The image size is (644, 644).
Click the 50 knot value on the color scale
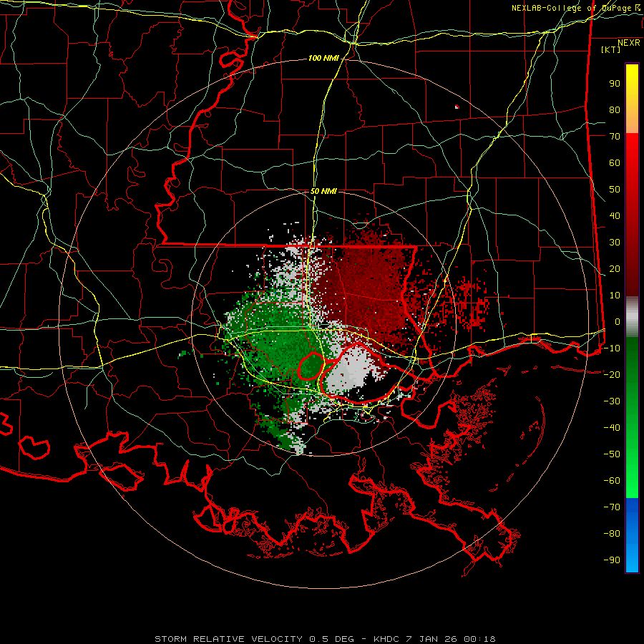615,190
